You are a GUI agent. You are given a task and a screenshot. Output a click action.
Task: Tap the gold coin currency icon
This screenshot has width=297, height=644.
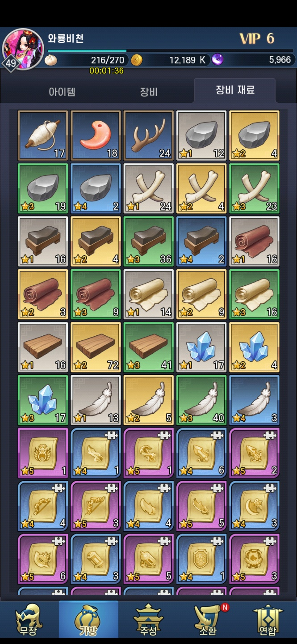pyautogui.click(x=137, y=60)
